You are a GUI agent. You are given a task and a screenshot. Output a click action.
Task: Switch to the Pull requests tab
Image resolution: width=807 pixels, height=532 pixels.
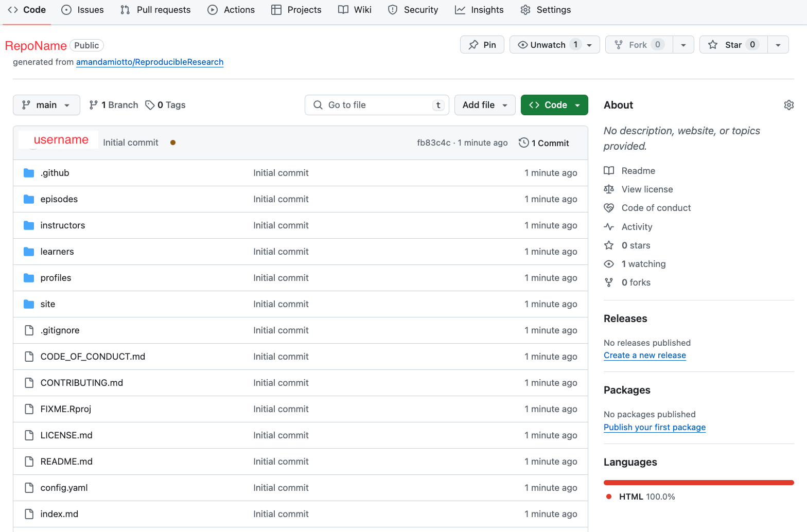pos(155,10)
